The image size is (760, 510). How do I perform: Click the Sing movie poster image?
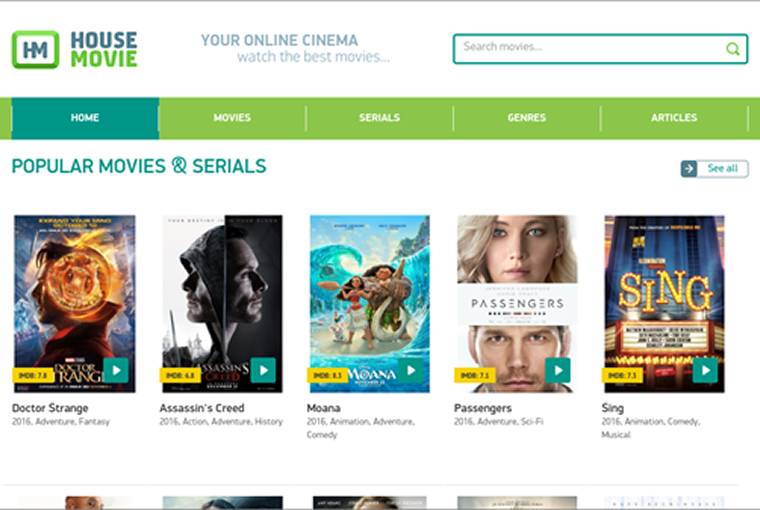point(664,290)
